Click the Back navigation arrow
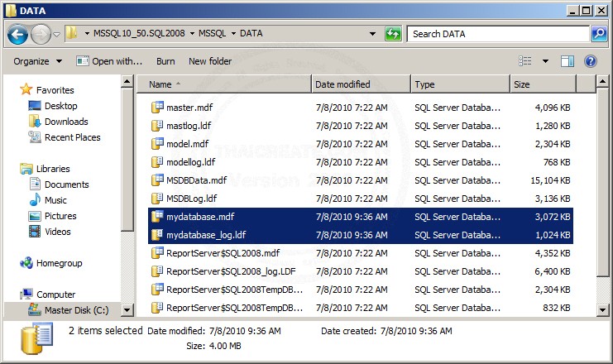 18,35
